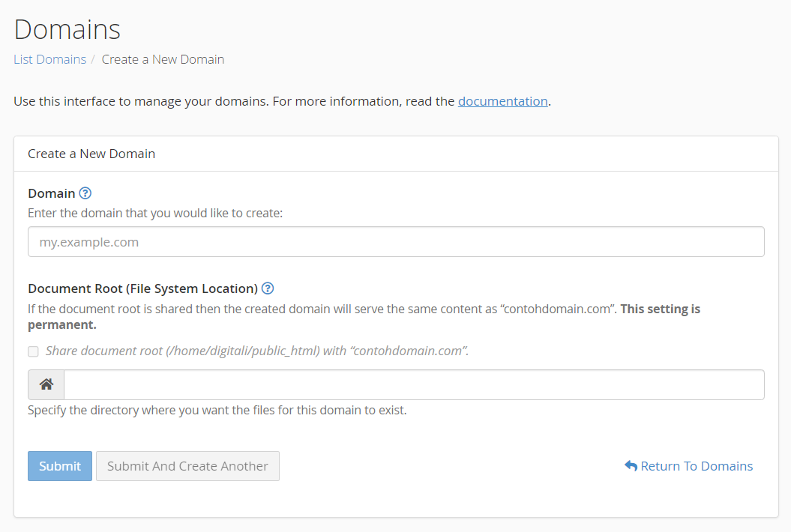Screen dimensions: 791x532
Task: Click the Document Root (File System Location) label
Action: click(x=142, y=288)
